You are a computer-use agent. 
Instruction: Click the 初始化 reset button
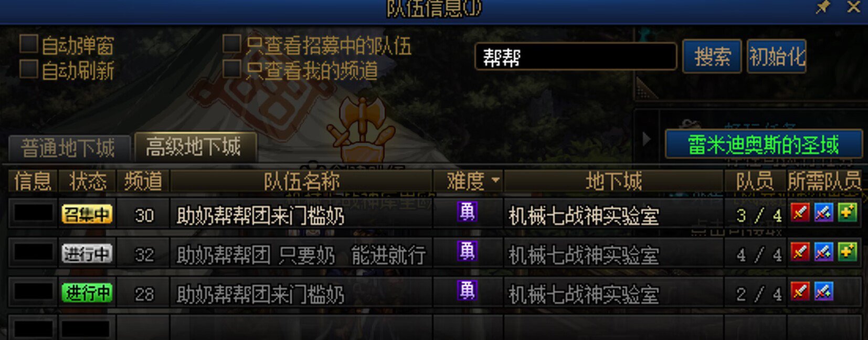(777, 56)
